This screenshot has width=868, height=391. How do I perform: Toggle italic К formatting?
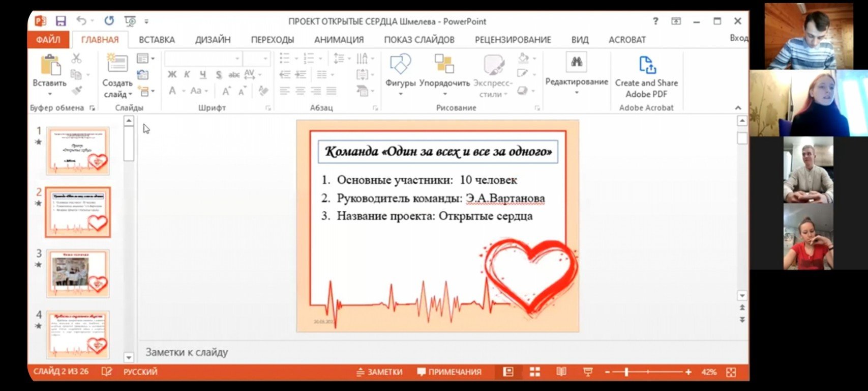[187, 75]
